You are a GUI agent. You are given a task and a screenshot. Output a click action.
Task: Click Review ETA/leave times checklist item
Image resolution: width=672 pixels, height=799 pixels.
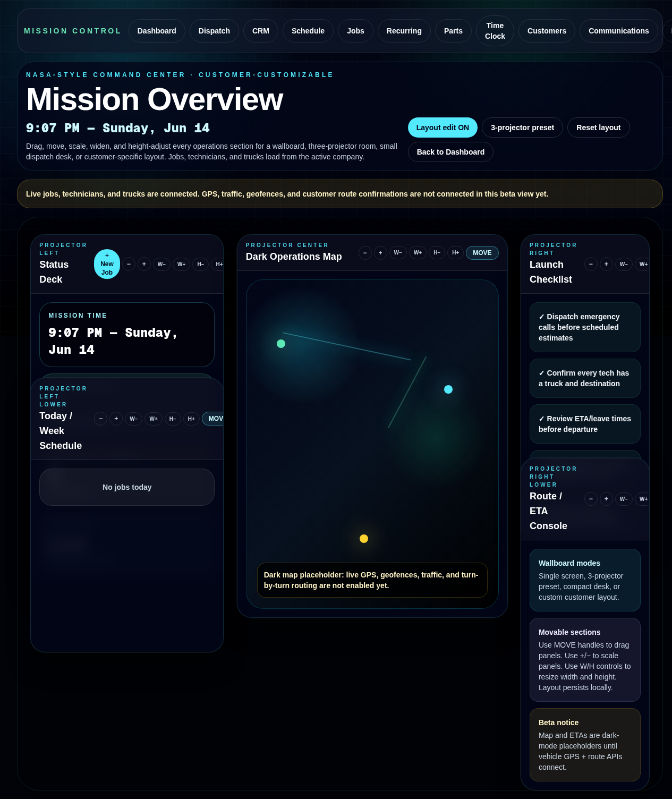pos(585,424)
